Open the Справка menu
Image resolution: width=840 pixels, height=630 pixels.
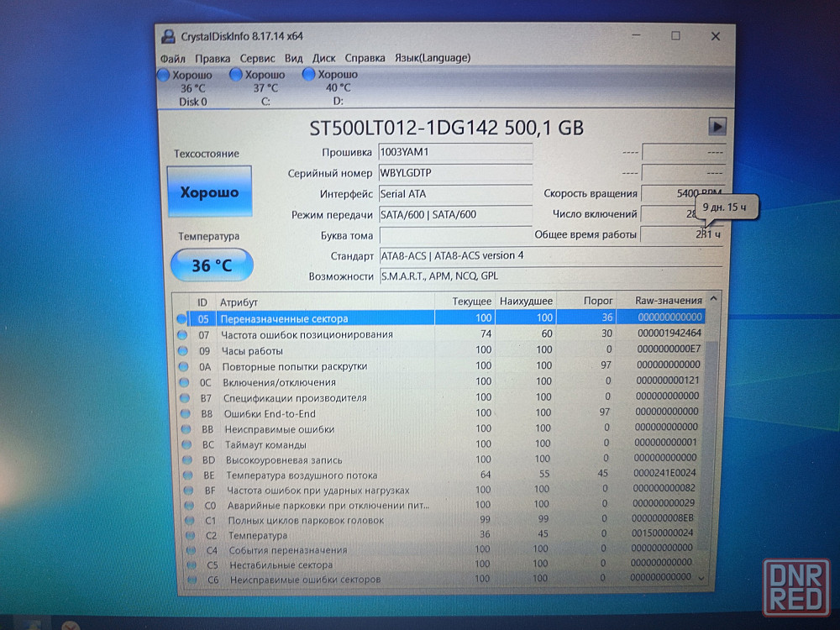[x=365, y=58]
